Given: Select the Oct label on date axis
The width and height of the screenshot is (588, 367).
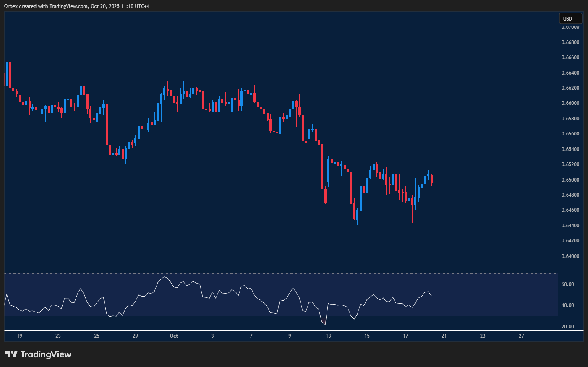Looking at the screenshot, I should [x=174, y=336].
